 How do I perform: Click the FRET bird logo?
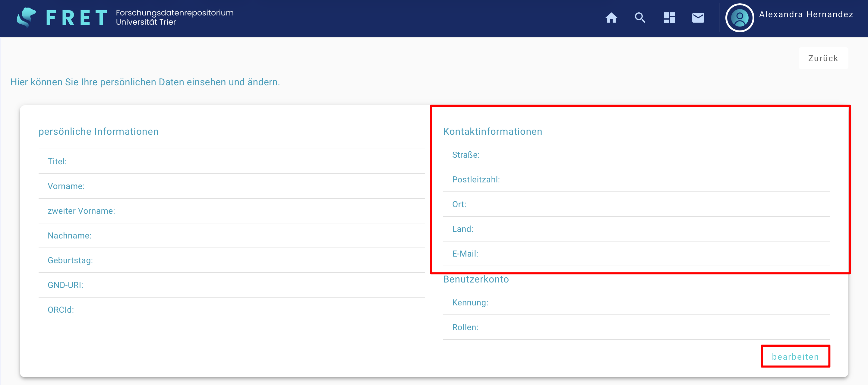pyautogui.click(x=26, y=17)
